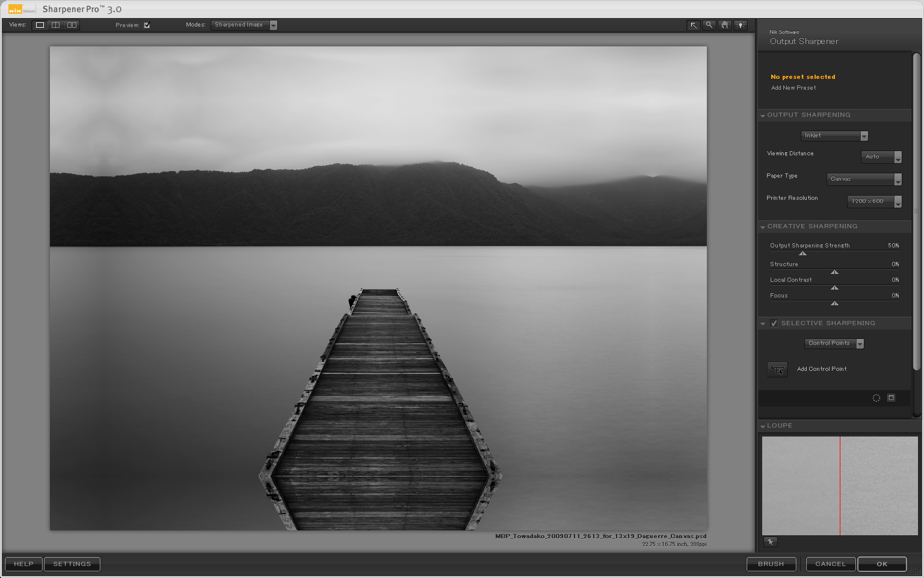Disable the Selective Sharpening checkbox

click(774, 323)
